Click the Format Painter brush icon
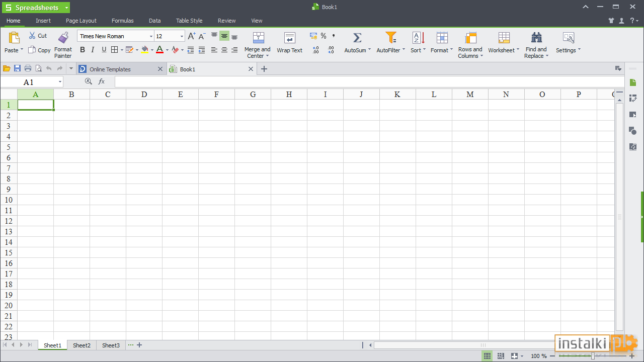This screenshot has height=362, width=644. pyautogui.click(x=63, y=38)
